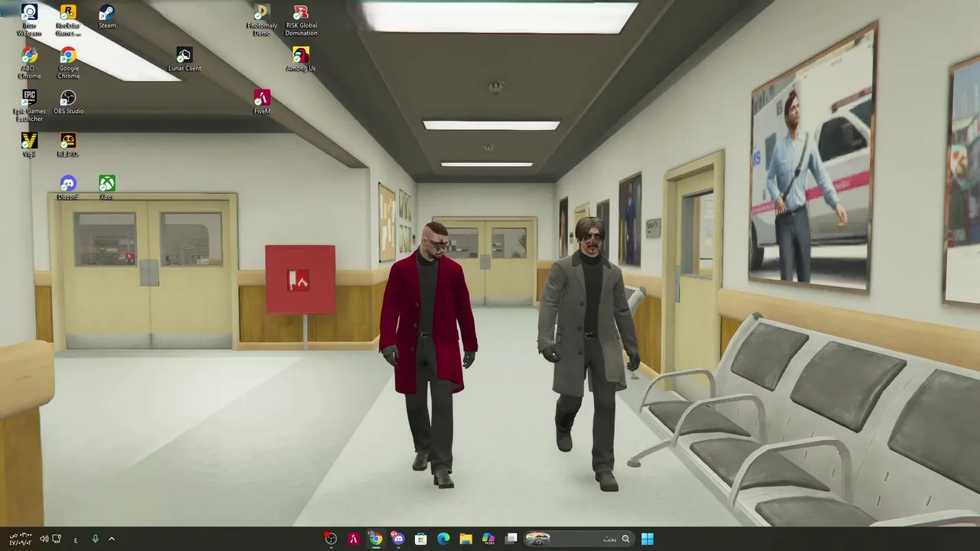The image size is (980, 551).
Task: Open the OBS Studio desktop shortcut
Action: (x=68, y=102)
